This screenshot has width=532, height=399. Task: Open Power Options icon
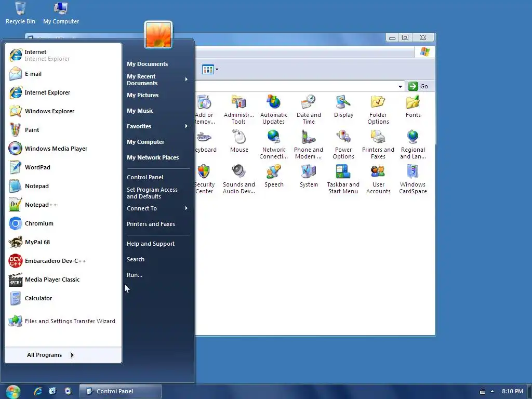[x=343, y=144]
